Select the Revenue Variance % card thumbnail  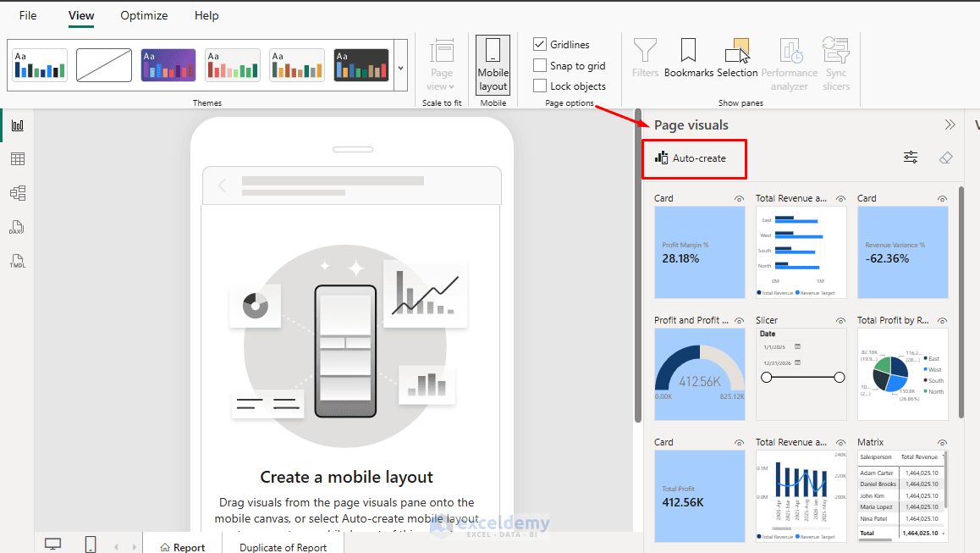tap(902, 252)
